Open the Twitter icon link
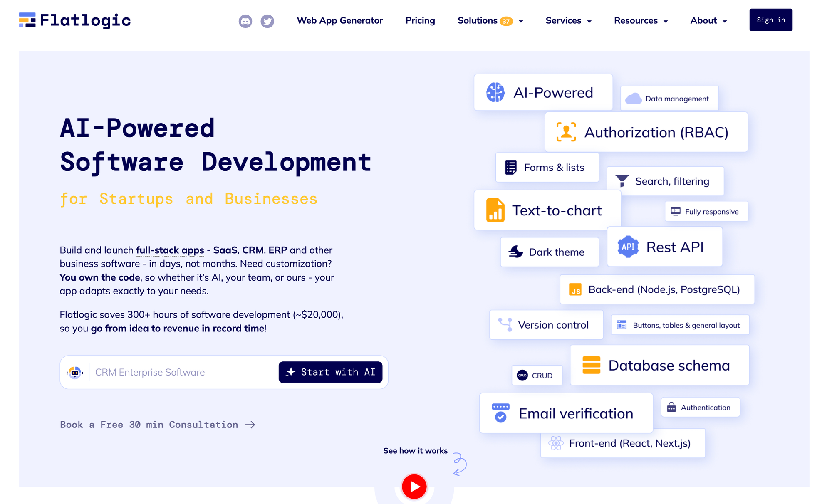This screenshot has height=504, width=832. pos(267,21)
